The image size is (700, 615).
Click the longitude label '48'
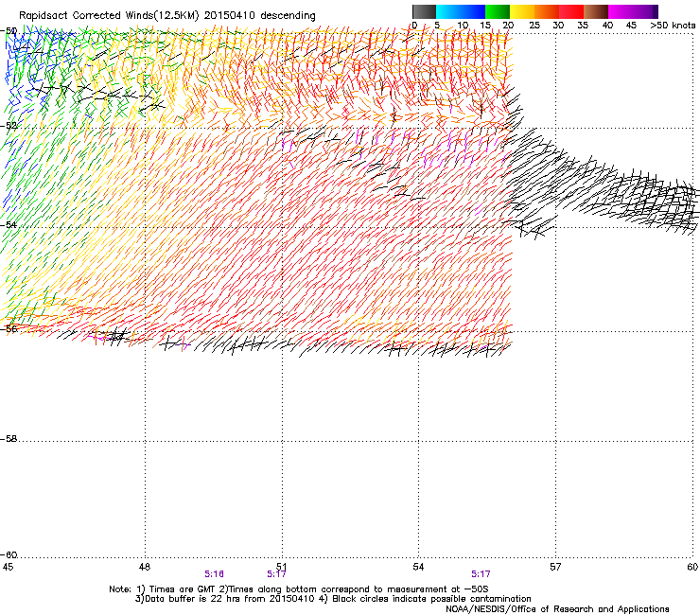click(x=145, y=567)
